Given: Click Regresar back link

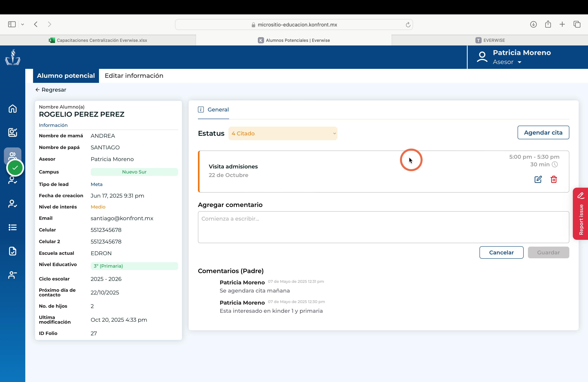Looking at the screenshot, I should [x=51, y=90].
